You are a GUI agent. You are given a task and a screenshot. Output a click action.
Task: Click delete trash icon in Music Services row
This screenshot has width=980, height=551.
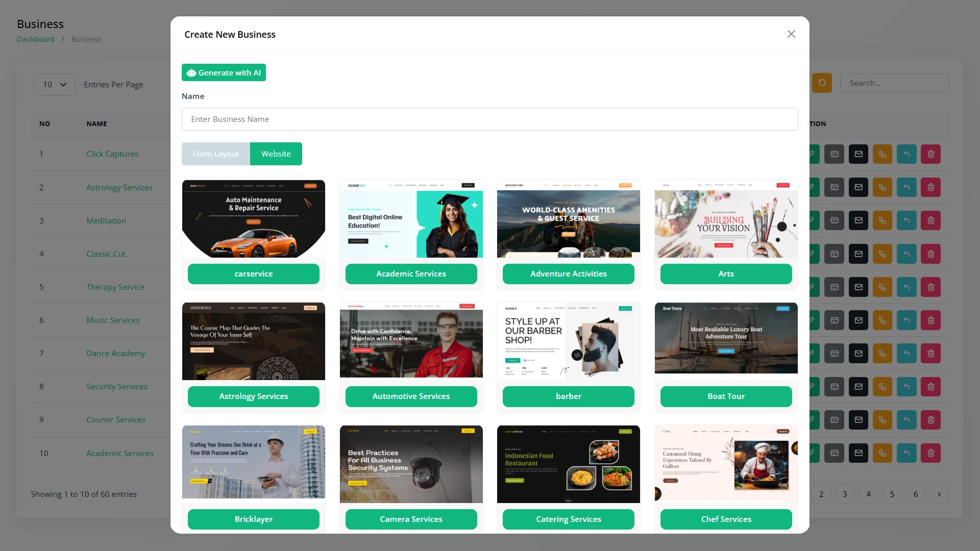[x=930, y=320]
